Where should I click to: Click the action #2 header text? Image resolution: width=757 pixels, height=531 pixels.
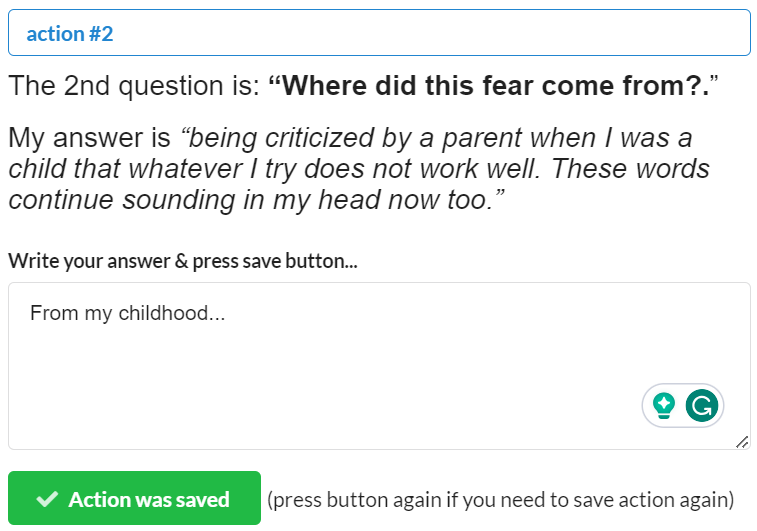70,34
